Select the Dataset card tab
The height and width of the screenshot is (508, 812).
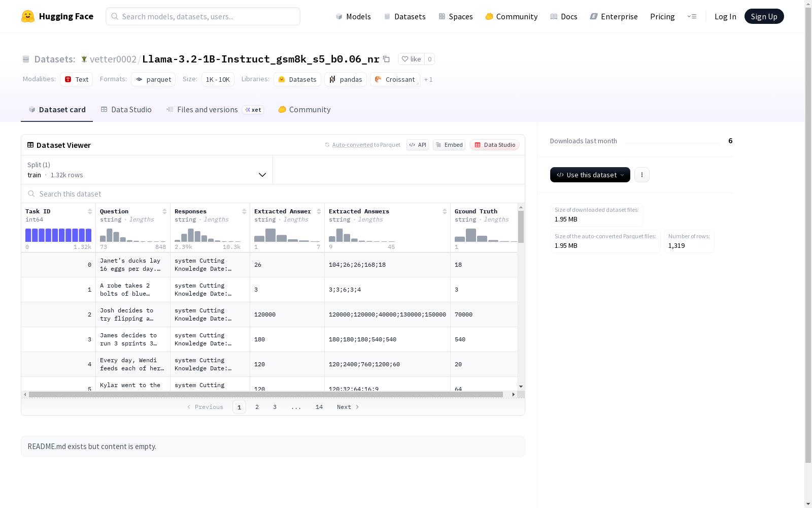pos(57,110)
